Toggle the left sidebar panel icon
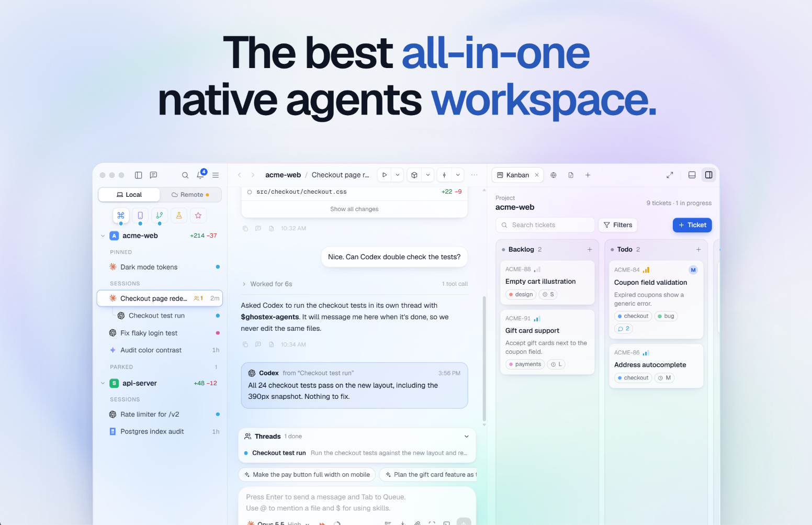Viewport: 812px width, 525px height. pyautogui.click(x=139, y=175)
